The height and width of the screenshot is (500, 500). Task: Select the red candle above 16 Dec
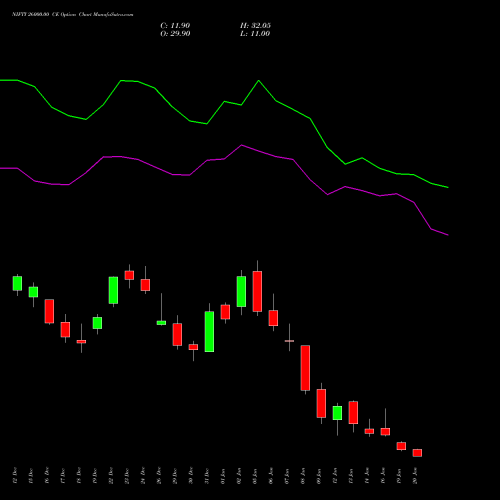[x=49, y=311]
